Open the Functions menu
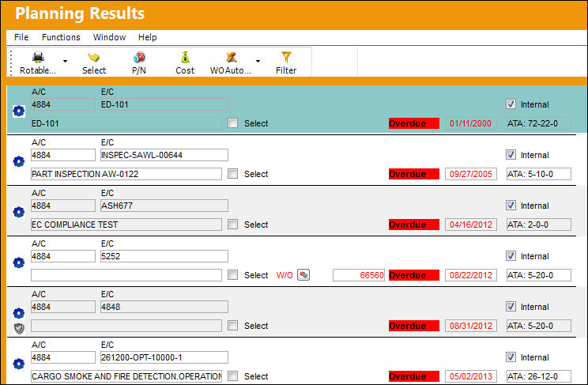Image resolution: width=588 pixels, height=385 pixels. tap(61, 37)
